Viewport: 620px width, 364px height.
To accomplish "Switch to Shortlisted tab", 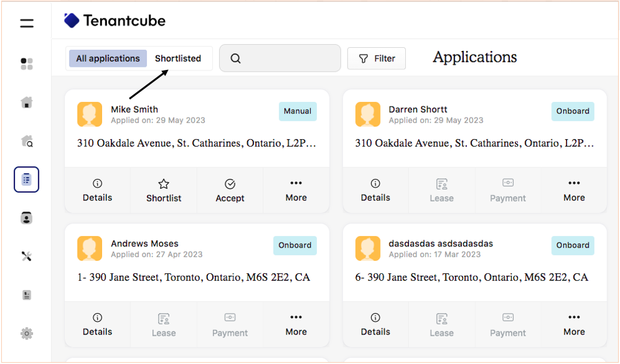I will click(x=178, y=59).
